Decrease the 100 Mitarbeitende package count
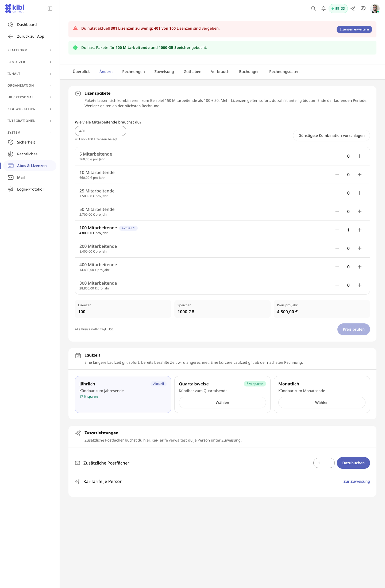 tap(337, 230)
